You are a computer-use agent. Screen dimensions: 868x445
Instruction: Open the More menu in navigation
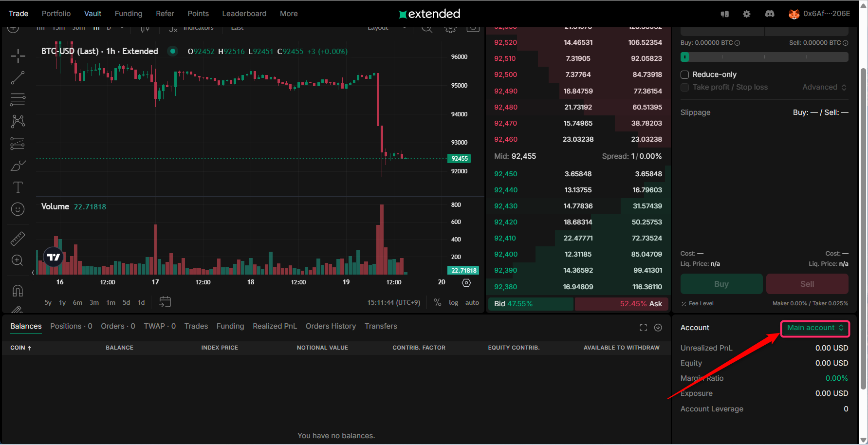point(289,14)
